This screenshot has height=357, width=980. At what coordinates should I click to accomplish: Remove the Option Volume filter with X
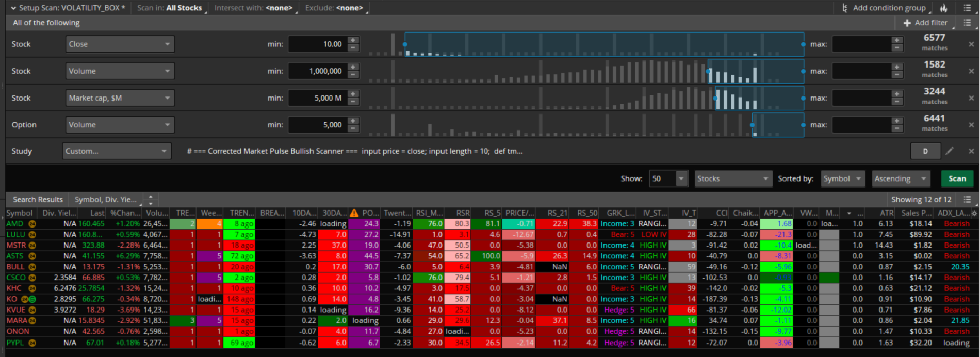(971, 125)
